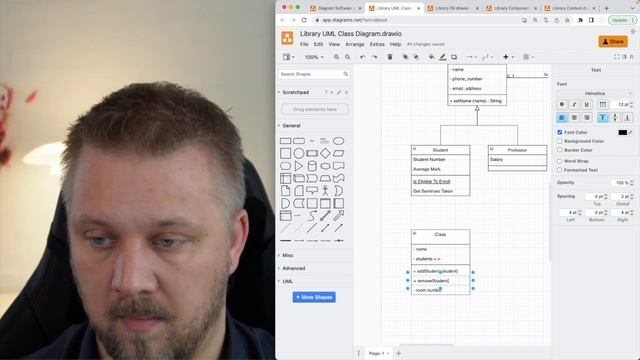Click the browser Update button

pyautogui.click(x=622, y=20)
